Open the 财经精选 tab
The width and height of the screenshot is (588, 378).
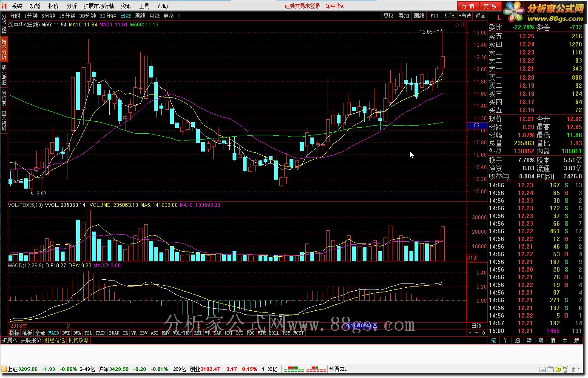click(x=54, y=340)
